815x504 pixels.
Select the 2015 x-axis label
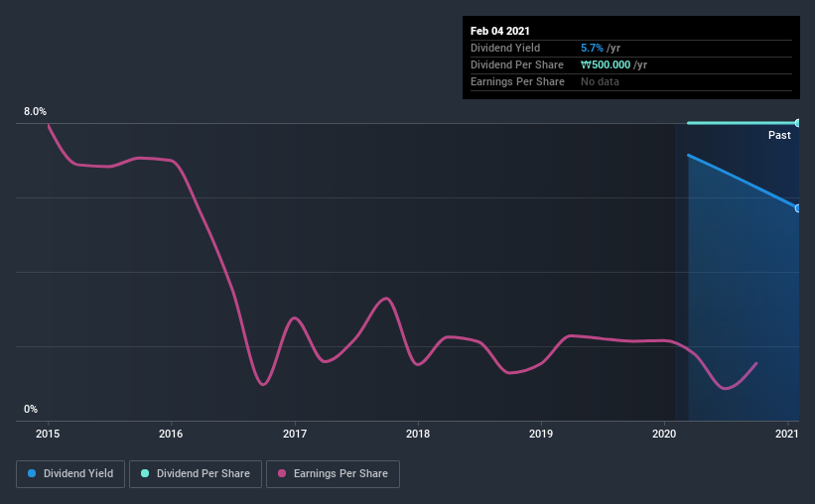tap(48, 434)
